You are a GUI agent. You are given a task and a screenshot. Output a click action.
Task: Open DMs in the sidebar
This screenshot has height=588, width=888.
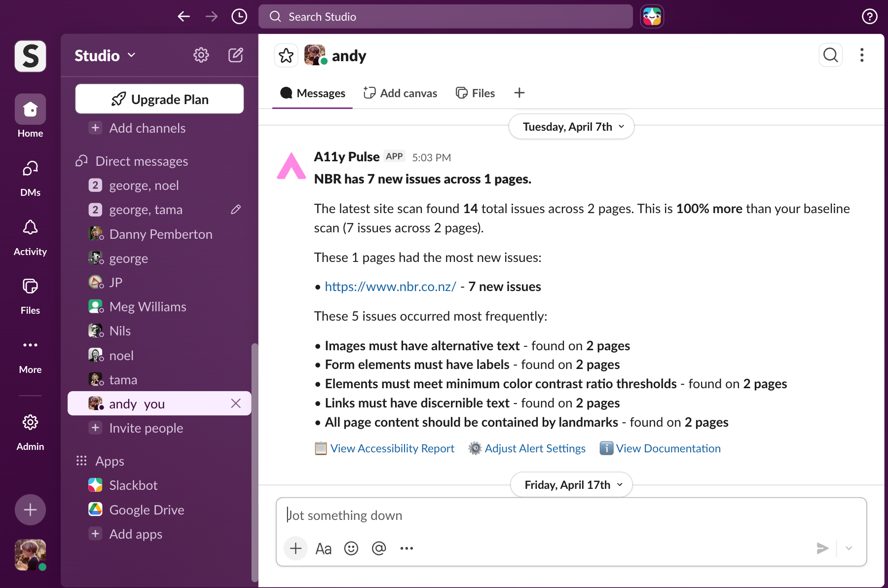click(x=30, y=178)
